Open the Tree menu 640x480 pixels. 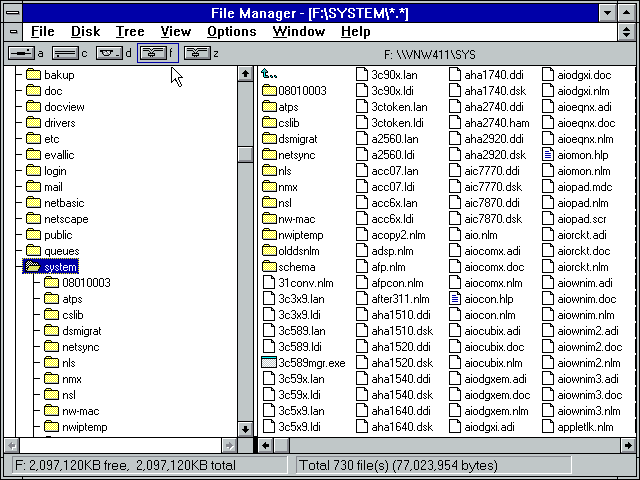pyautogui.click(x=130, y=31)
